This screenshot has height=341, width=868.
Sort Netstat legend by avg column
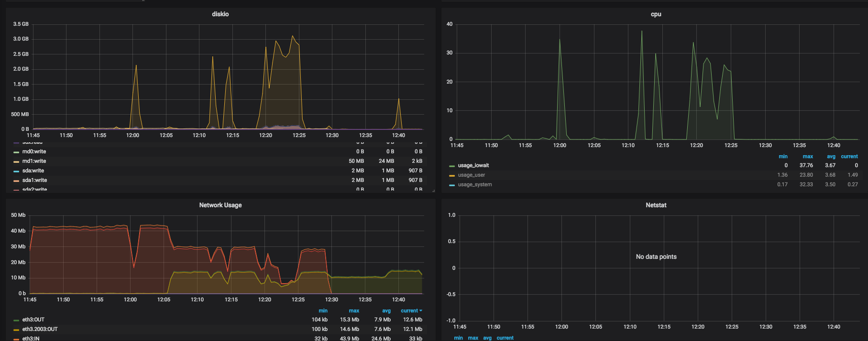pos(487,338)
